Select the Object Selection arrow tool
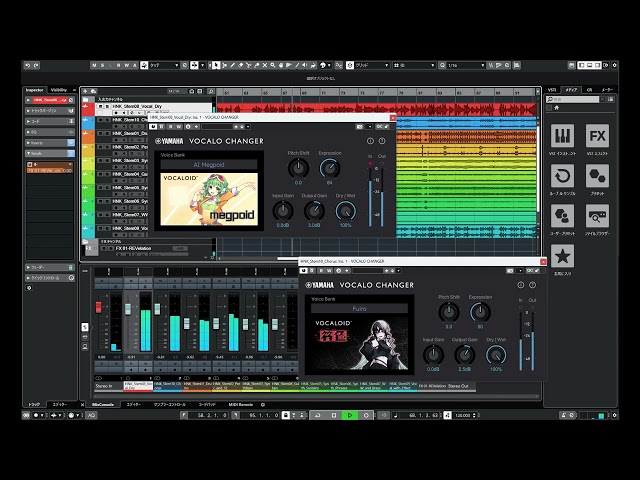This screenshot has width=640, height=480. 216,65
